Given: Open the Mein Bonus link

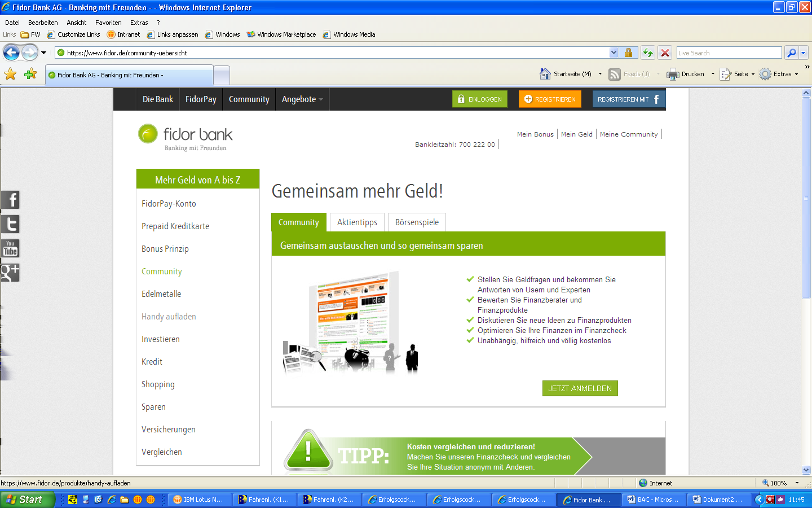Looking at the screenshot, I should tap(535, 134).
